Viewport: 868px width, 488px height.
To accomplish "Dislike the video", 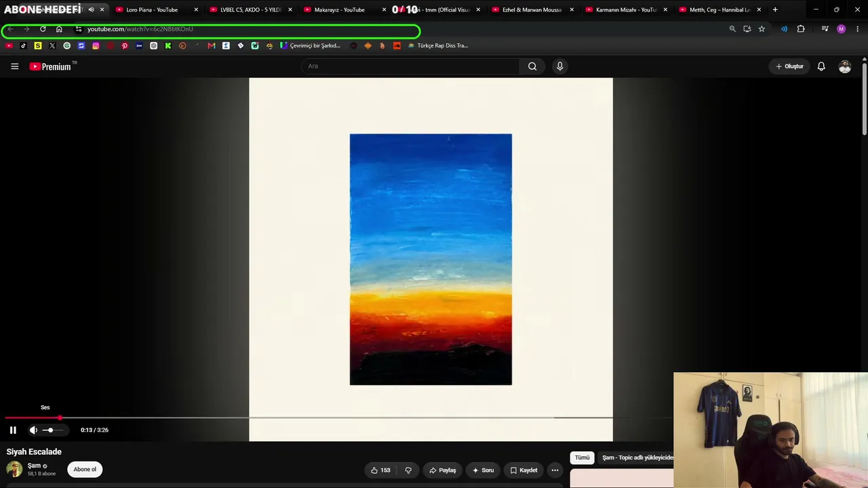I will [408, 470].
